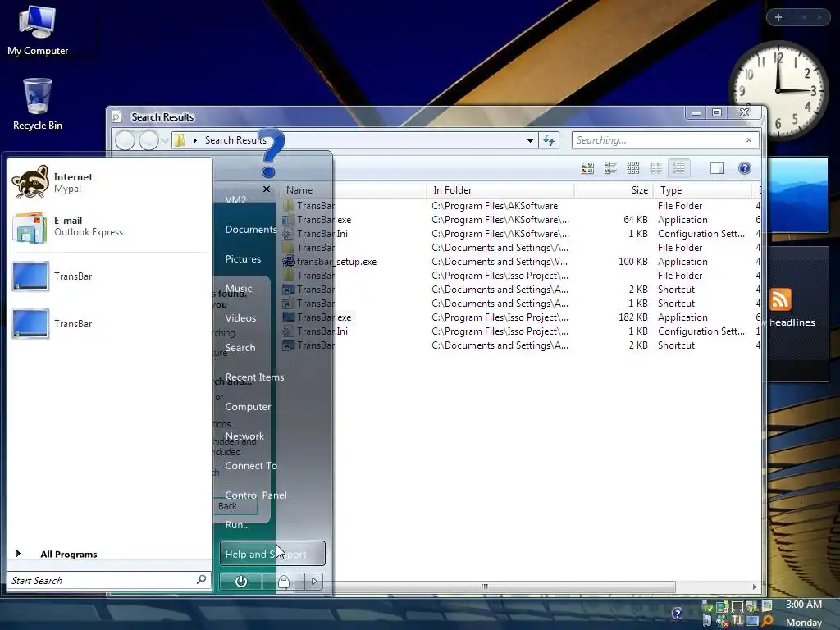Open Recent Items from Start menu
The width and height of the screenshot is (840, 630).
[x=254, y=377]
